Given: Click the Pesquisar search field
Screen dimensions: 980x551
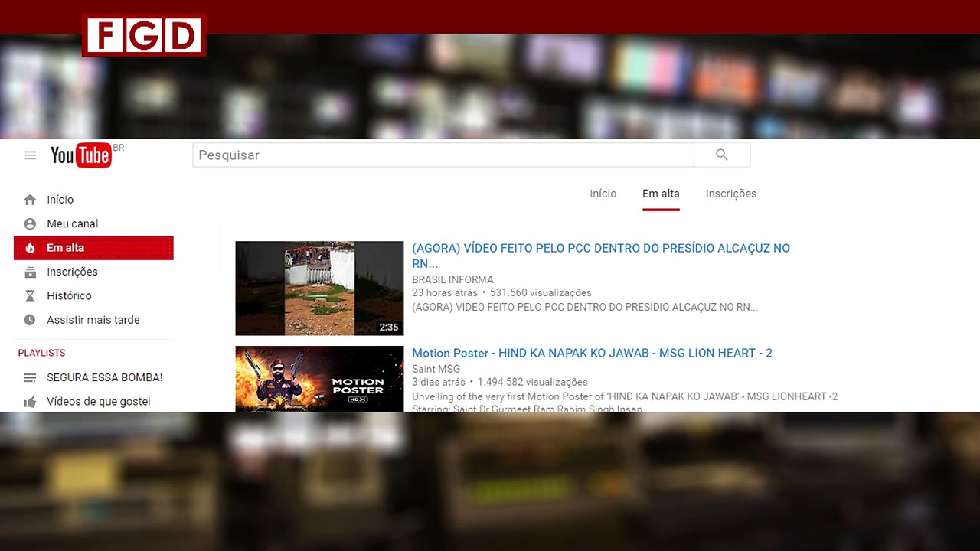Looking at the screenshot, I should click(x=443, y=155).
